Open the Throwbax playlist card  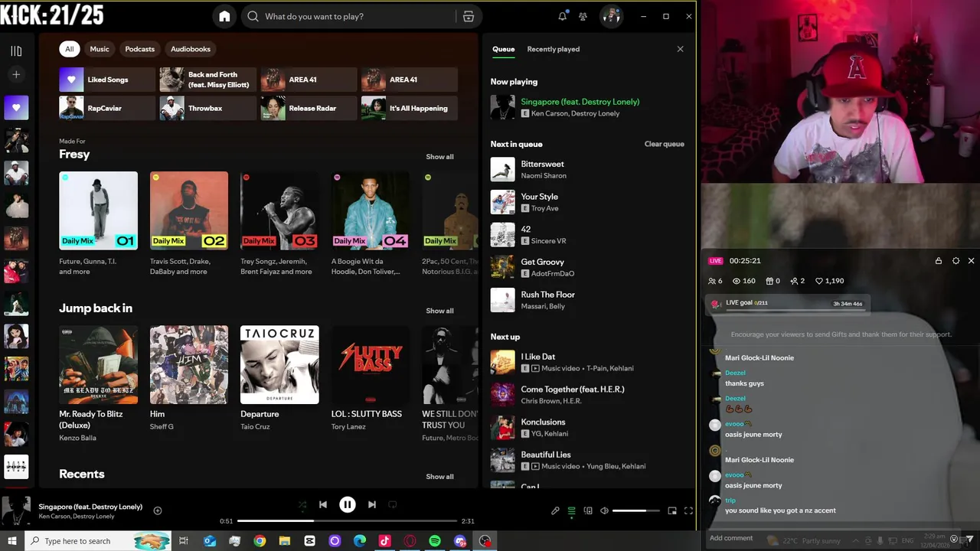[208, 108]
